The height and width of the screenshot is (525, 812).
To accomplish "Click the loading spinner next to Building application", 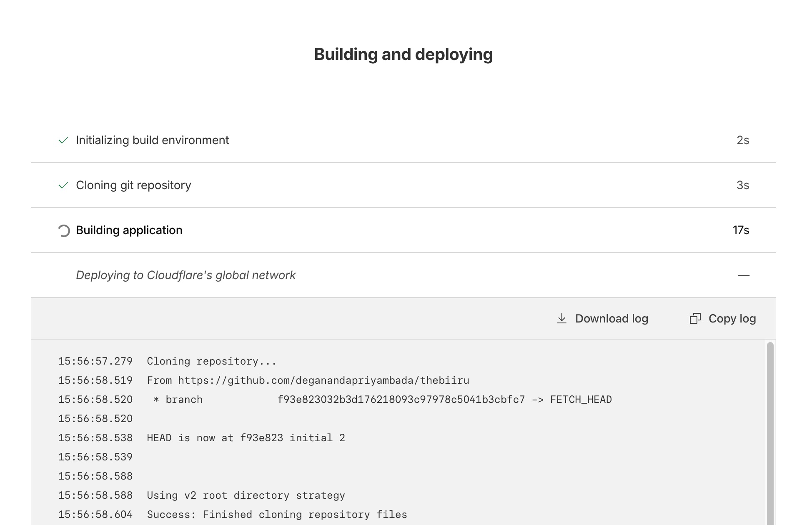I will point(63,230).
